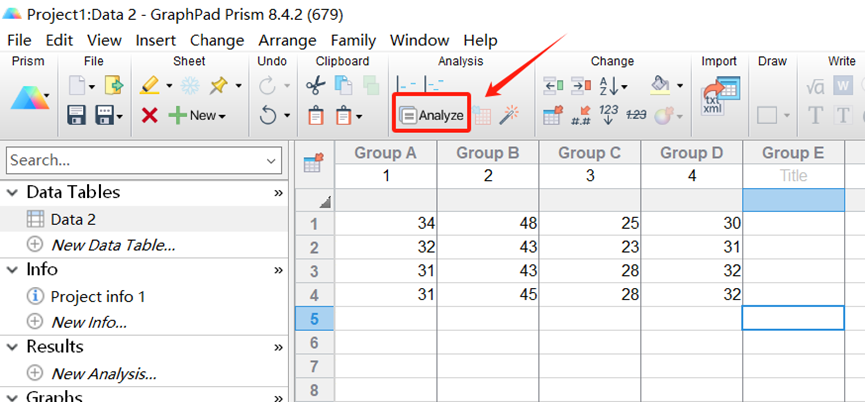Screen dimensions: 865x402
Task: Click the 123 down-arrow number format icon
Action: [x=608, y=115]
